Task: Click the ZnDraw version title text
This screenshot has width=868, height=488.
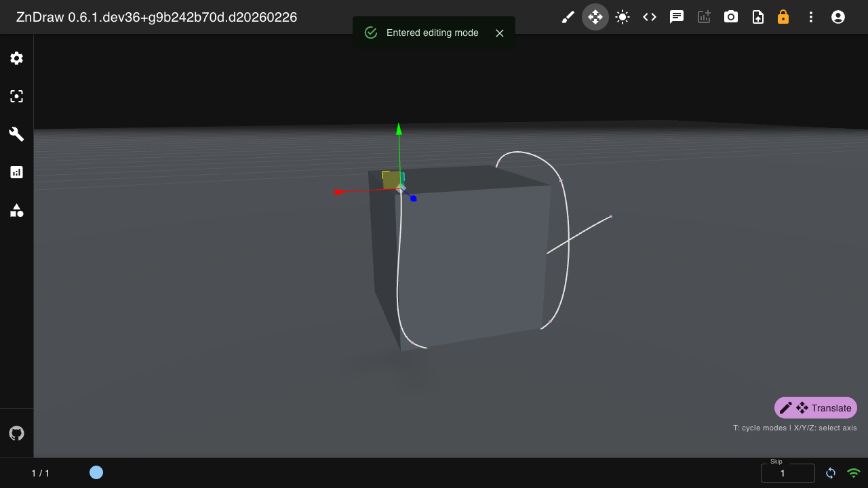Action: 157,17
